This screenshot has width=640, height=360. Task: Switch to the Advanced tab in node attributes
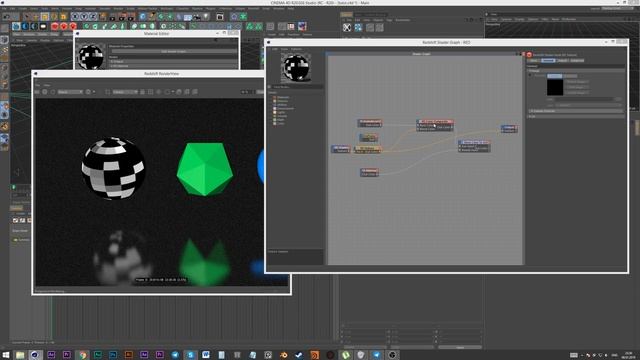click(577, 60)
